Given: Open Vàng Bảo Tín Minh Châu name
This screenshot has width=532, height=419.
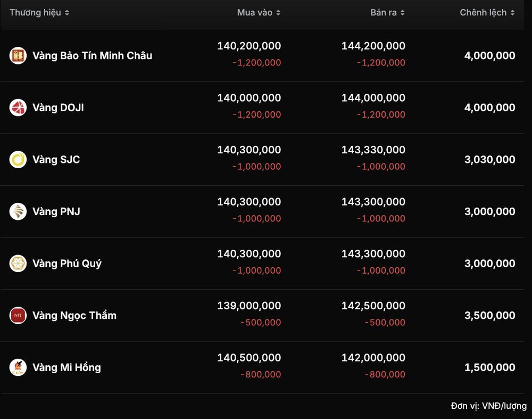Looking at the screenshot, I should (x=92, y=55).
